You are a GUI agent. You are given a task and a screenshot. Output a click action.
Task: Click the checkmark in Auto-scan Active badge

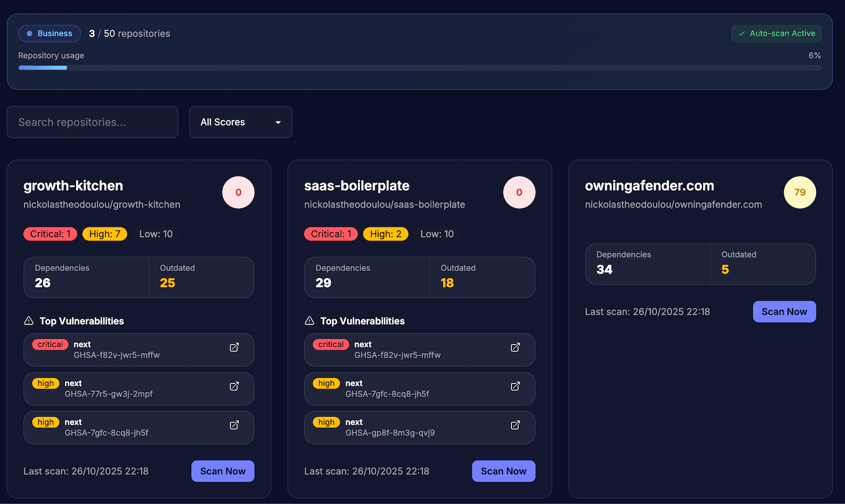(742, 33)
